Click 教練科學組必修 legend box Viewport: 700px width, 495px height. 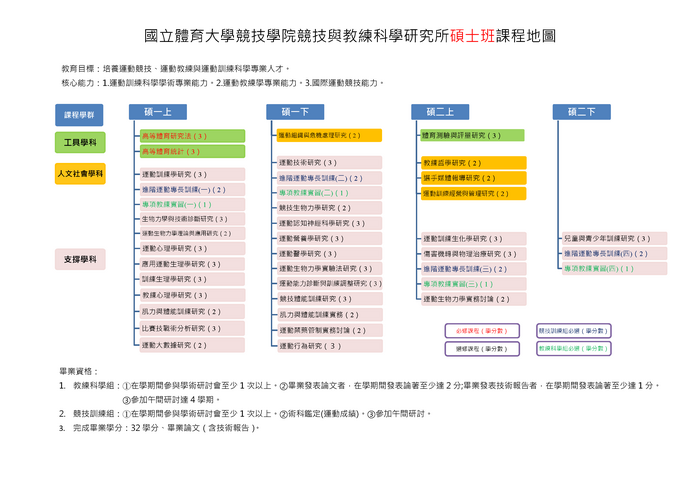tap(574, 349)
